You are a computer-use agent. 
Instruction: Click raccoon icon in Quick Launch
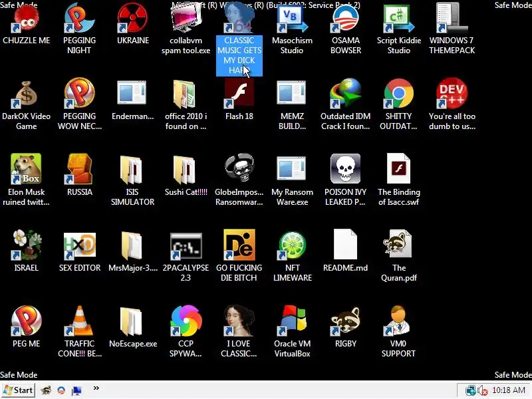[x=46, y=390]
